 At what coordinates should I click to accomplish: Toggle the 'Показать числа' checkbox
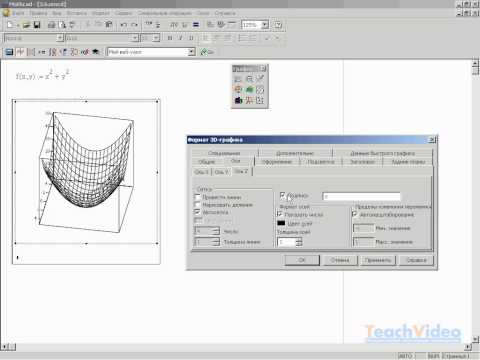(280, 214)
